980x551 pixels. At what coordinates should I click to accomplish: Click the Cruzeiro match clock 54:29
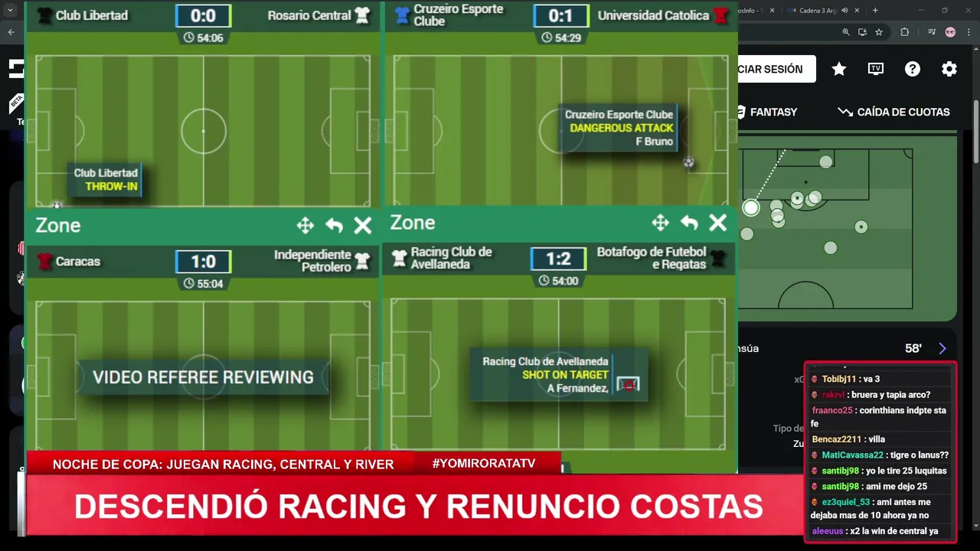tap(560, 37)
